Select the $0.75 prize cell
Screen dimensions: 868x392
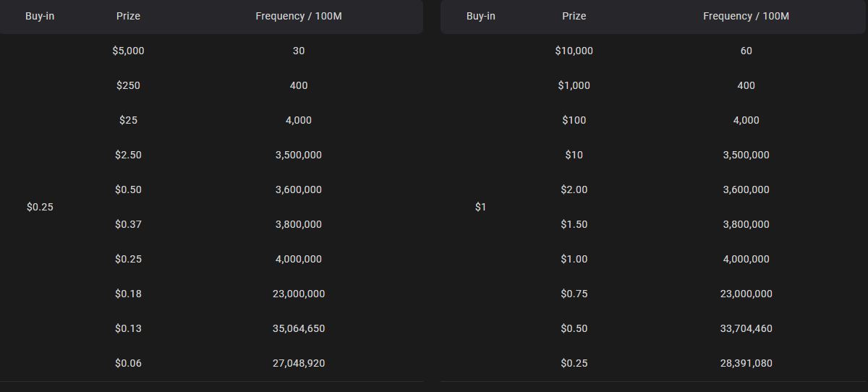coord(574,294)
